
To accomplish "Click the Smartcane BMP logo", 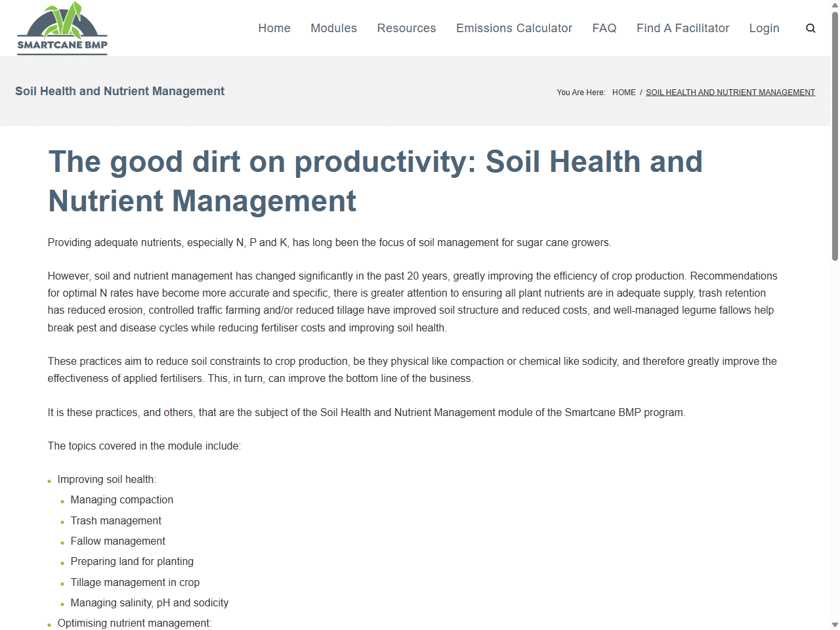I will coord(62,28).
